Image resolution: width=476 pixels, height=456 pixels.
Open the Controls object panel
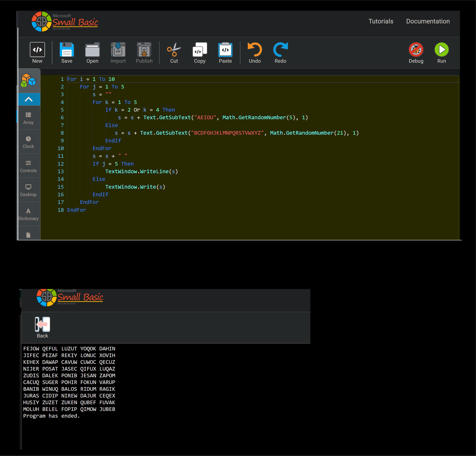point(29,166)
